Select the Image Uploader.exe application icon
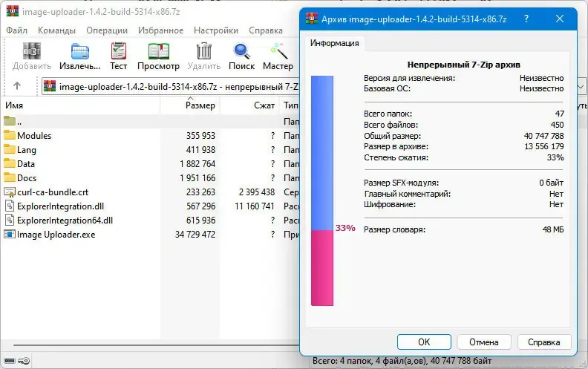The width and height of the screenshot is (588, 369). [10, 235]
